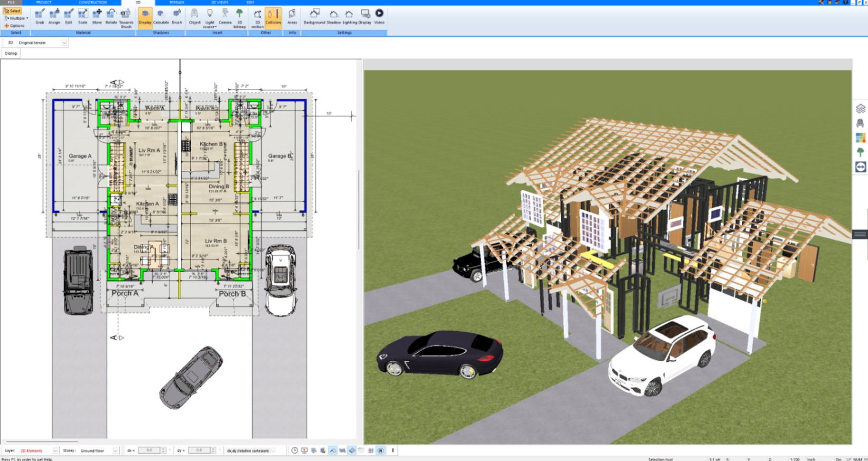Open the materials palette in sidebar
Viewport: 868px width, 461px height.
click(x=861, y=138)
